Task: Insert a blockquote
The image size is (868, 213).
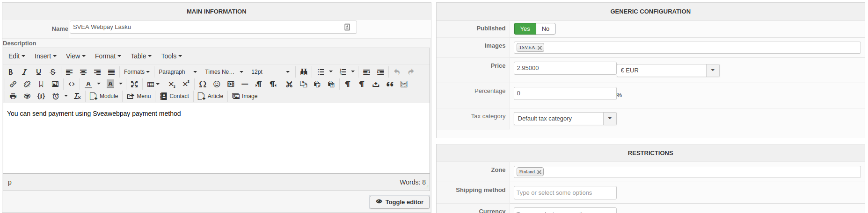Action: (x=390, y=84)
